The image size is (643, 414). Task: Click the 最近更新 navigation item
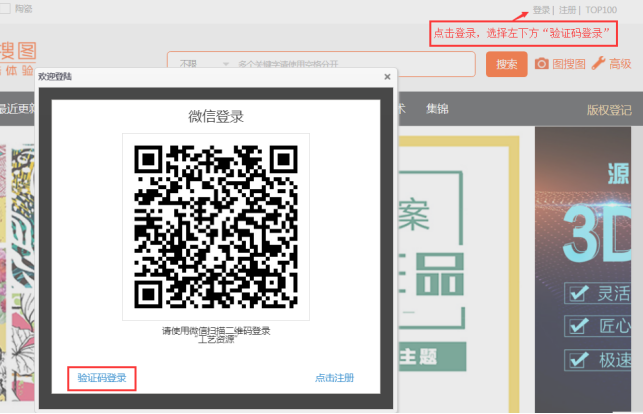point(17,109)
